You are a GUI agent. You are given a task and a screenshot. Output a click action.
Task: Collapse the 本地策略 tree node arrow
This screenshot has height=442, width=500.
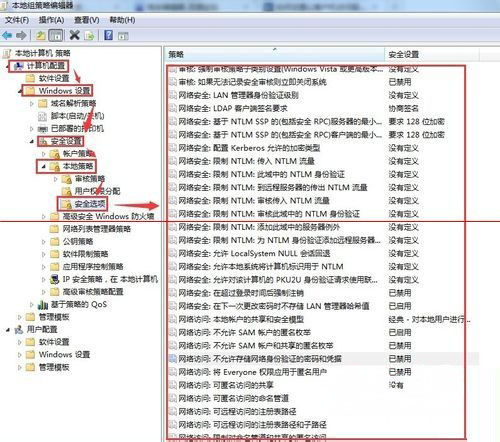[x=43, y=166]
